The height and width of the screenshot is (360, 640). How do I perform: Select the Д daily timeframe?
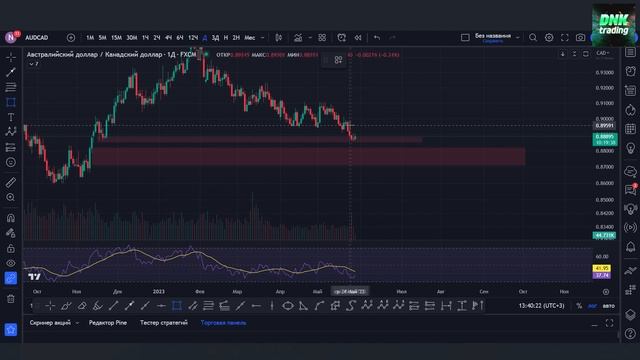(x=205, y=38)
